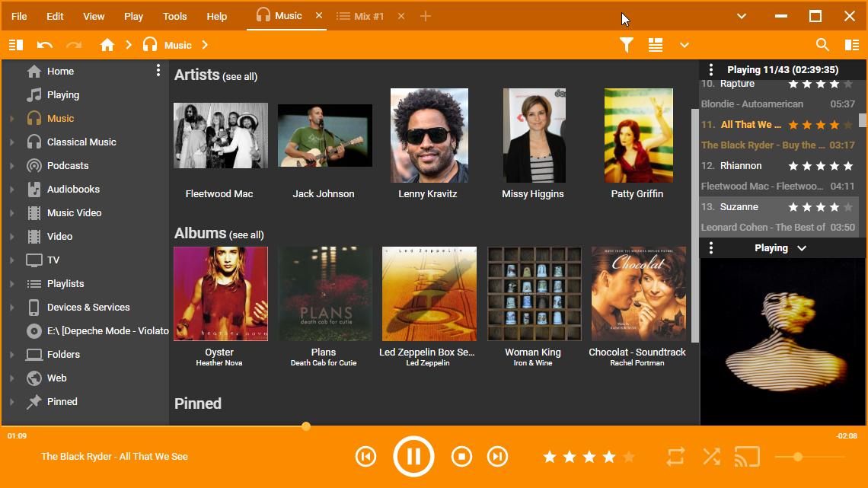This screenshot has width=868, height=488.
Task: Open search with the magnifier icon
Action: pyautogui.click(x=822, y=45)
